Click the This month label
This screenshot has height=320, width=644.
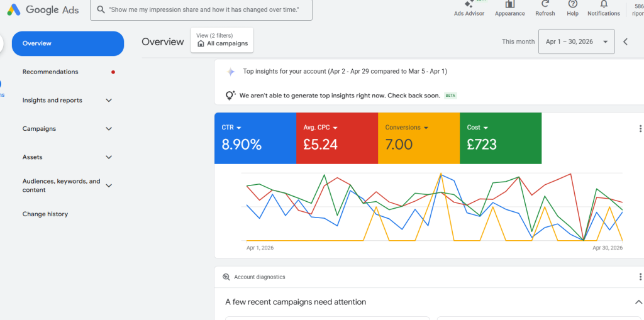518,41
